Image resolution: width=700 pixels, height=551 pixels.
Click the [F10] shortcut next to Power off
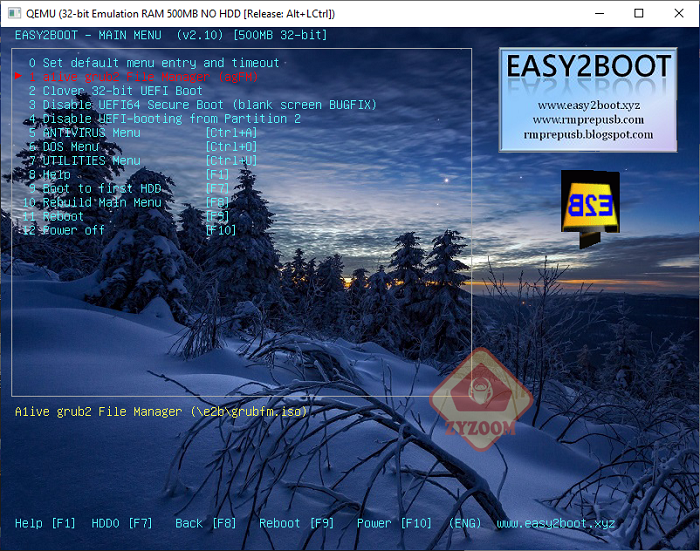[221, 230]
